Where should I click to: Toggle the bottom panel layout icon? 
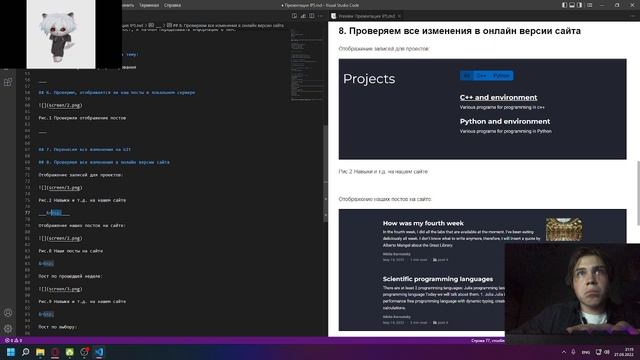[x=572, y=5]
